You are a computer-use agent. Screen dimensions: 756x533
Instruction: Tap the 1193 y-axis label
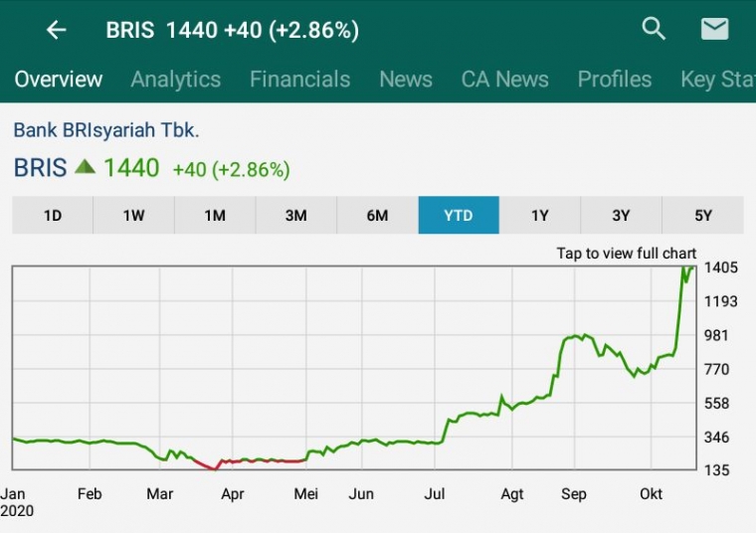point(721,301)
